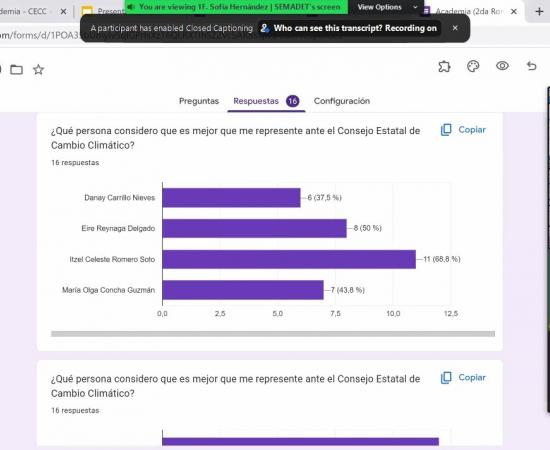This screenshot has width=550, height=450.
Task: Click the View Options chevron arrow
Action: (x=415, y=7)
